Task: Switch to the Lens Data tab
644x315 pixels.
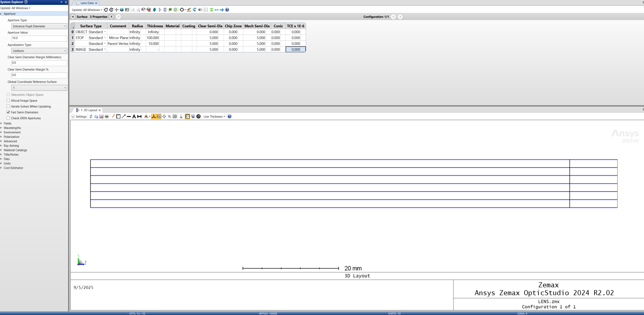Action: 87,3
